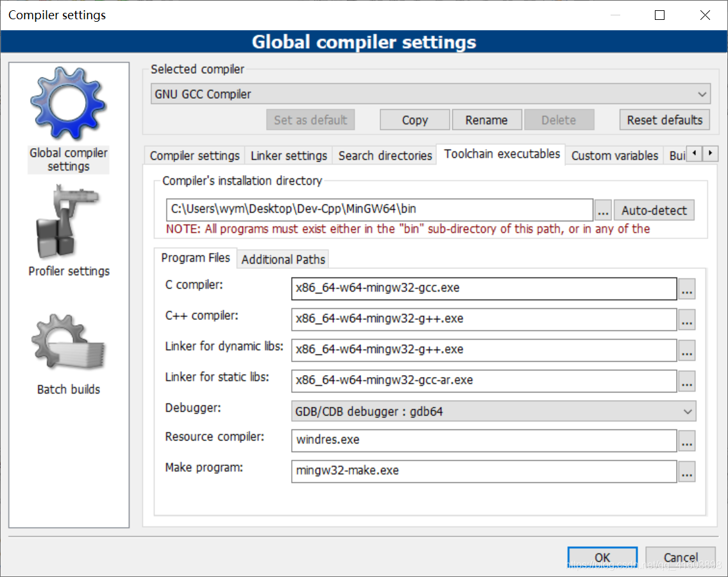The height and width of the screenshot is (577, 728).
Task: Expand the Selected compiler dropdown
Action: point(702,94)
